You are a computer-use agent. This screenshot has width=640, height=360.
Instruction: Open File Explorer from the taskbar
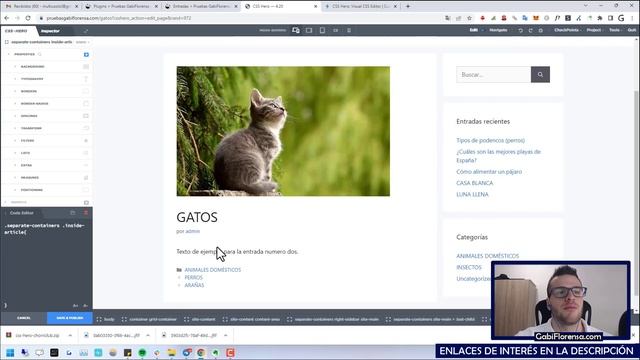click(x=171, y=353)
